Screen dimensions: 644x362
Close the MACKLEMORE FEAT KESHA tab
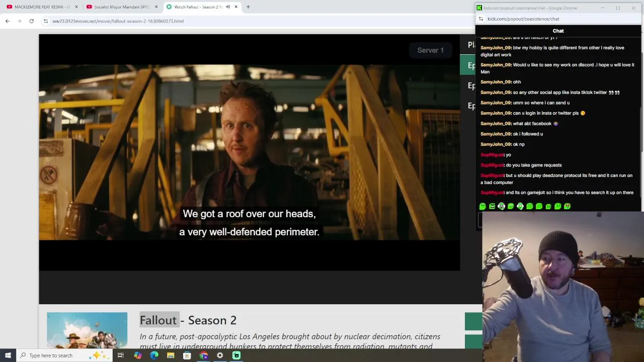pos(76,7)
